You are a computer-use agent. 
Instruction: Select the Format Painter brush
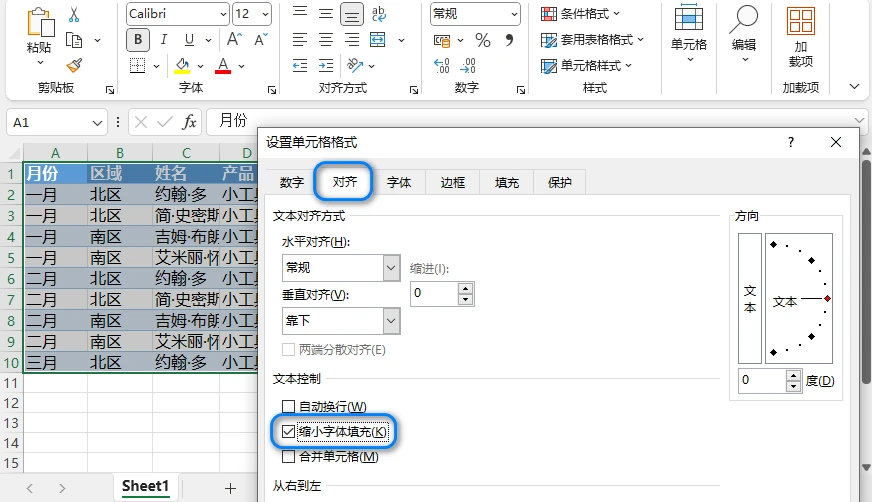coord(74,66)
